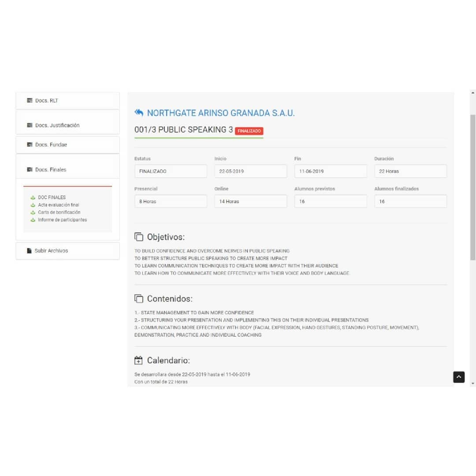Click the scrollbar up arrow
This screenshot has width=476, height=476.
coord(472,93)
